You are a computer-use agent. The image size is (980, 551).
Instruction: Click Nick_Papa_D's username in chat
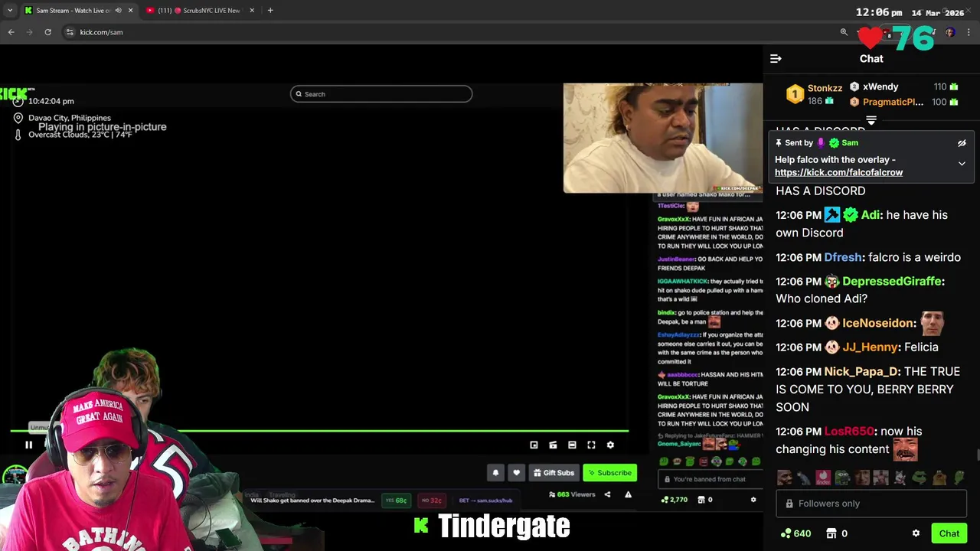(x=862, y=372)
